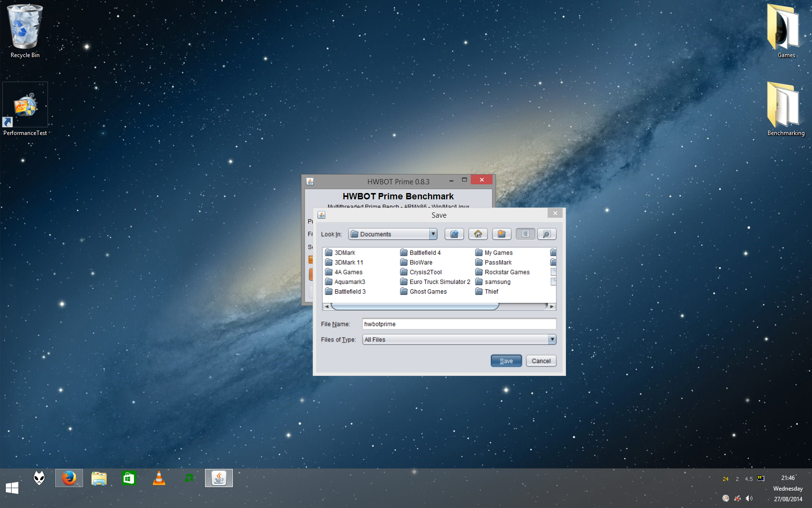This screenshot has height=508, width=812.
Task: Select the Rockstar Games folder
Action: (x=503, y=272)
